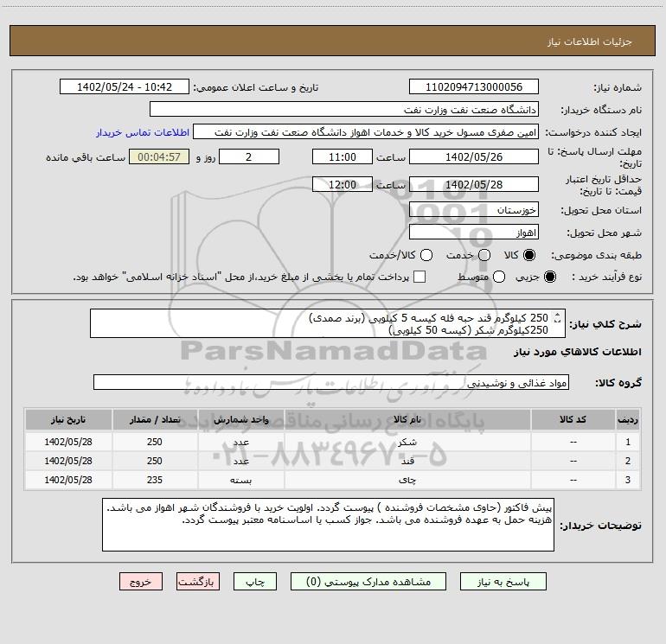Click the قند item name cell
The height and width of the screenshot is (644, 666).
pos(407,461)
